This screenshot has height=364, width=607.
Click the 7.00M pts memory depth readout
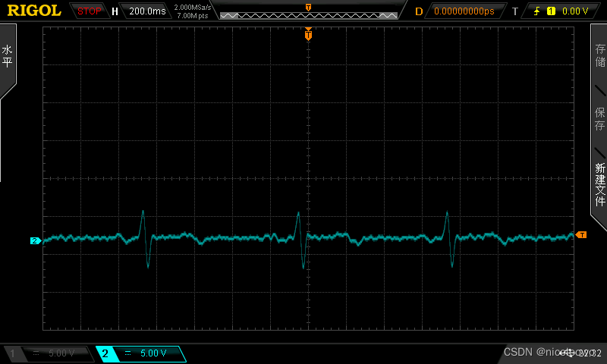point(193,16)
